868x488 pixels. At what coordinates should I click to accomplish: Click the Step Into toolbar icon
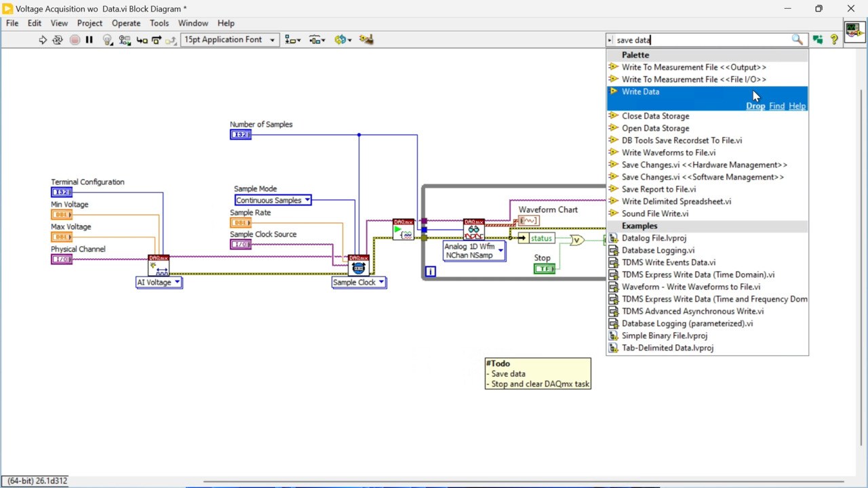tap(142, 40)
